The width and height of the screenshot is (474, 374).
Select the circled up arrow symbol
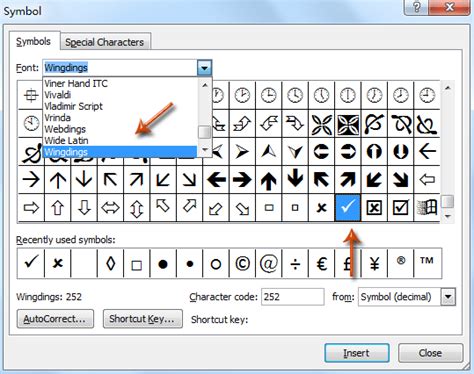[x=374, y=152]
